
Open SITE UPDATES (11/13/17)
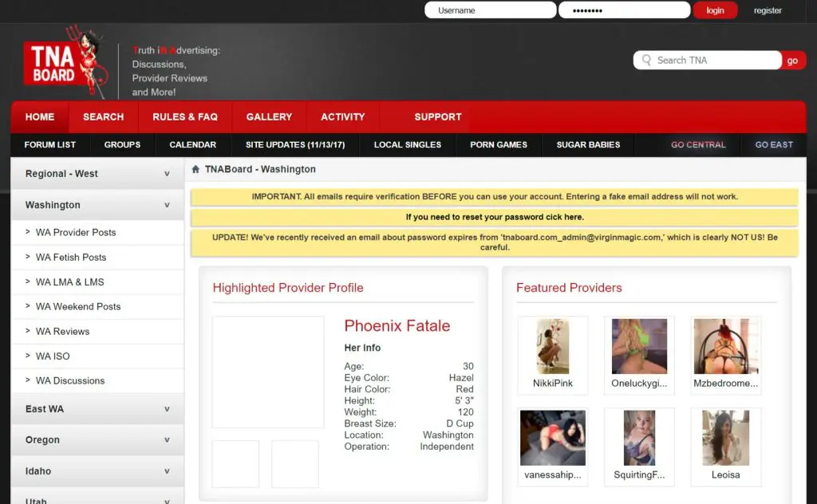click(295, 145)
